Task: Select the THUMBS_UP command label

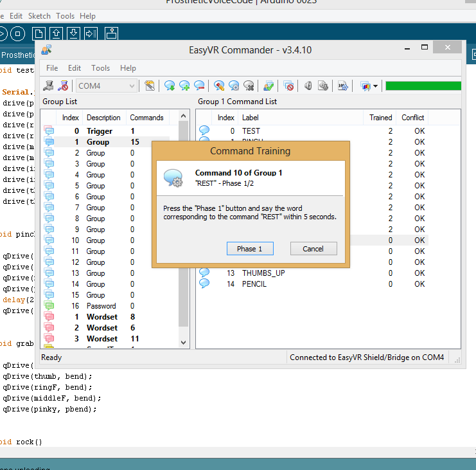Action: [263, 273]
